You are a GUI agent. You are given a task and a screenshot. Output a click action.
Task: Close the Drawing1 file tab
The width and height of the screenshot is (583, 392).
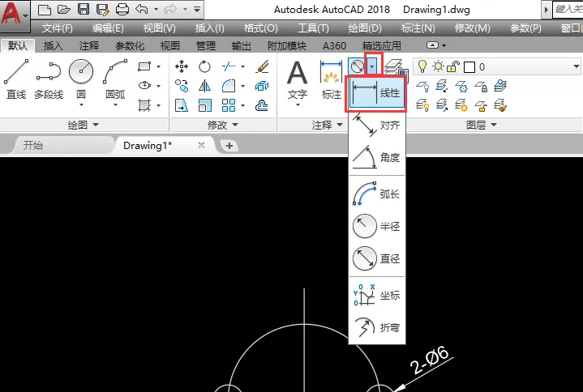(x=201, y=146)
